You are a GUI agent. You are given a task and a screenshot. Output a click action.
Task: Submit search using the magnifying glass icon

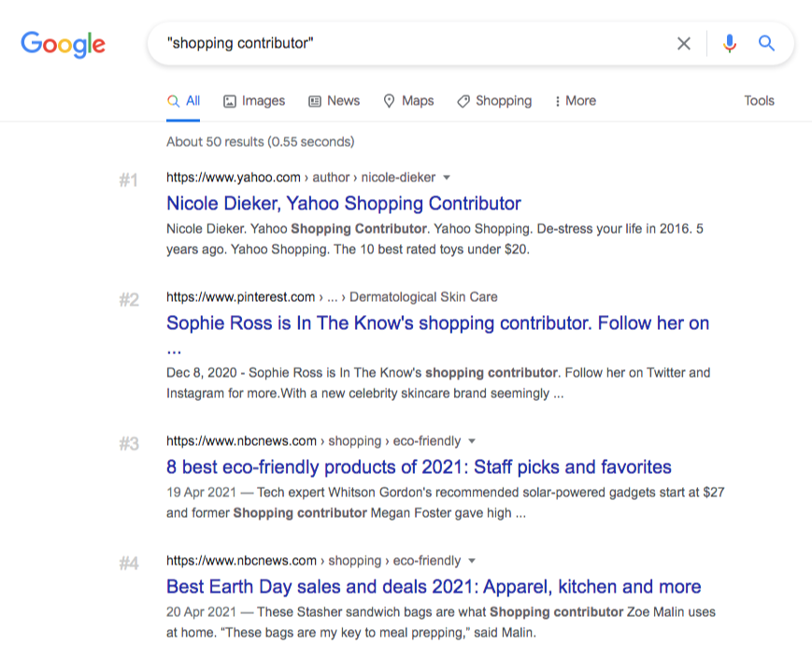coord(766,44)
